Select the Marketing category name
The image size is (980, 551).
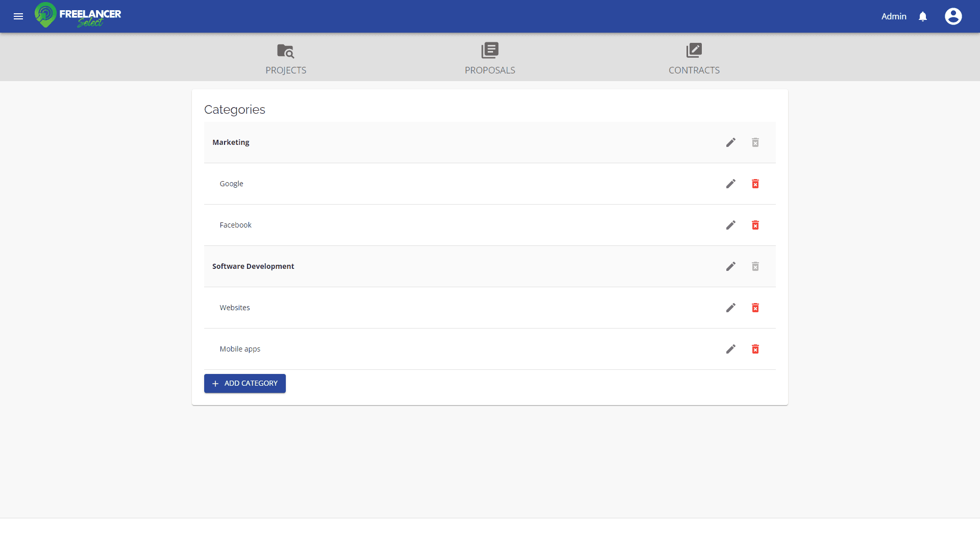pyautogui.click(x=231, y=142)
